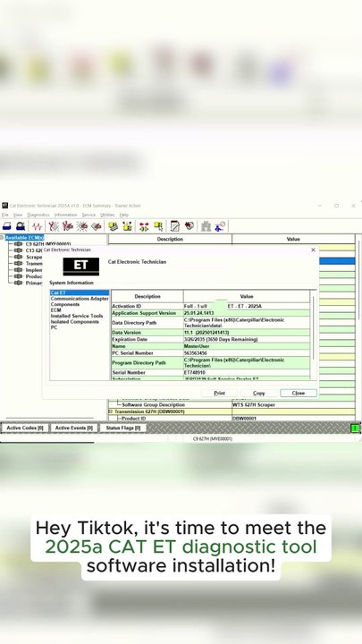Click the Configuration tool toolbar icon
The height and width of the screenshot is (644, 362).
click(127, 226)
